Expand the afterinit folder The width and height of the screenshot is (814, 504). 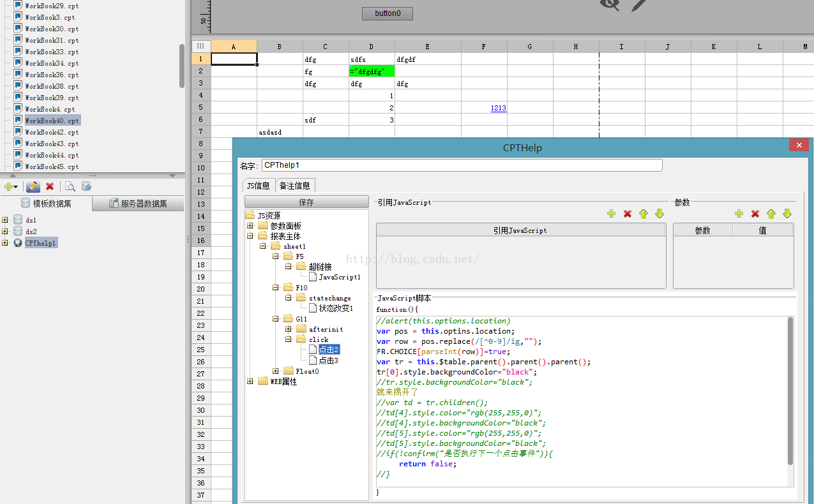click(289, 329)
